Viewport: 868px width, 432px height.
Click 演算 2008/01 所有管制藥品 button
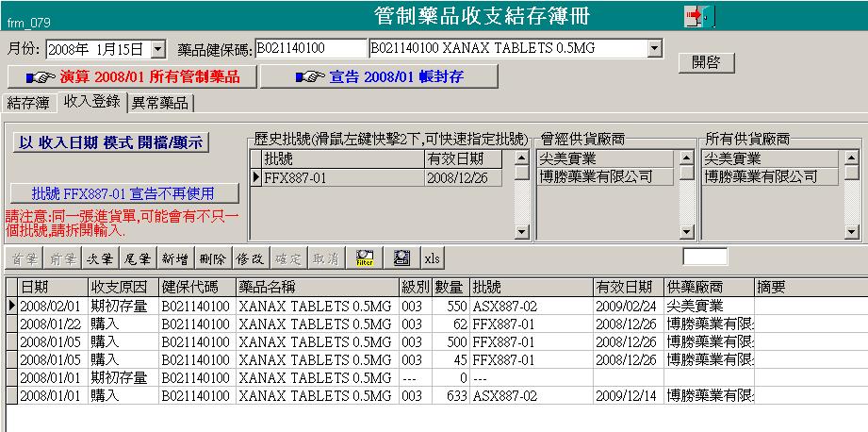coord(132,76)
